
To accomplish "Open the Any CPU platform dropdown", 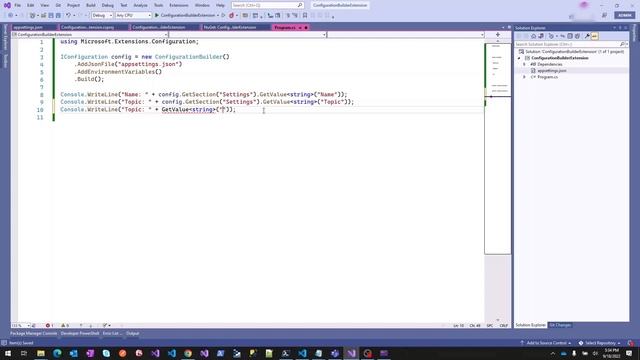I will 133,15.
